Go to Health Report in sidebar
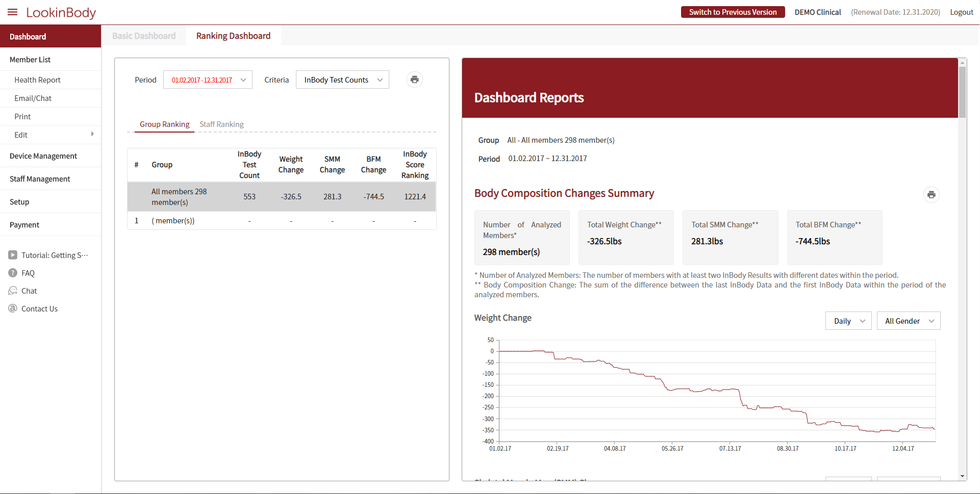The image size is (980, 494). click(x=37, y=80)
